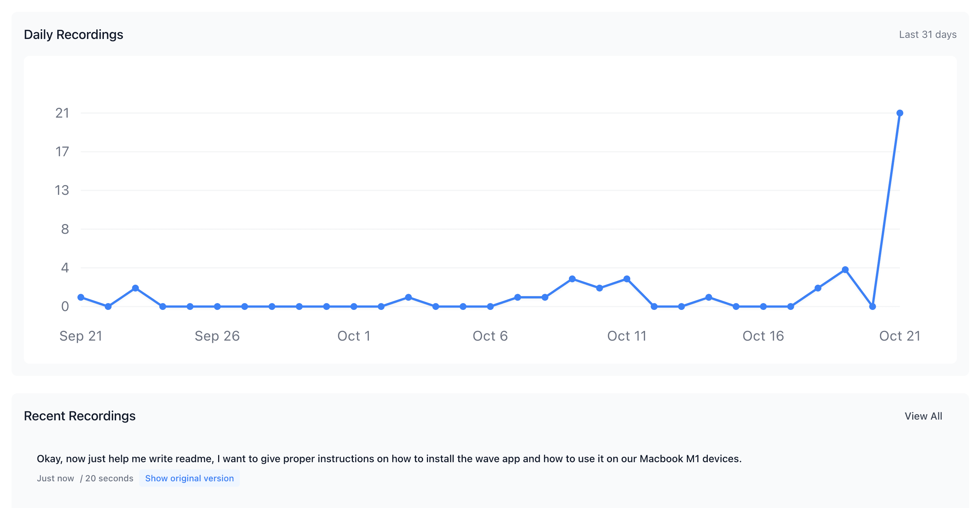
Task: Select the Oct 1 axis label
Action: [x=354, y=336]
